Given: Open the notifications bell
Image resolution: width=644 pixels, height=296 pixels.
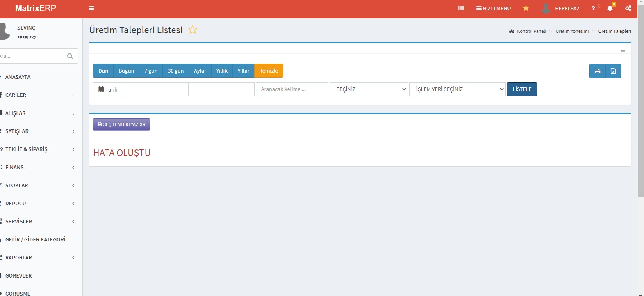Looking at the screenshot, I should [x=610, y=8].
